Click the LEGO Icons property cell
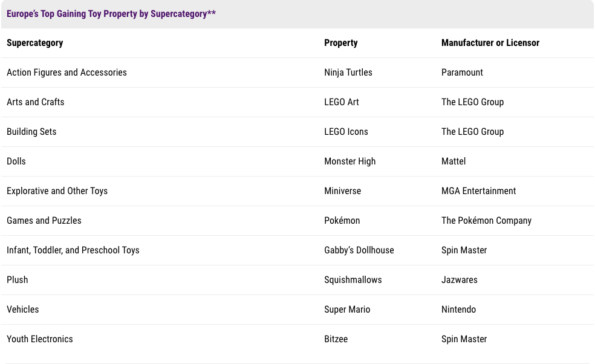The image size is (595, 364). click(x=346, y=132)
